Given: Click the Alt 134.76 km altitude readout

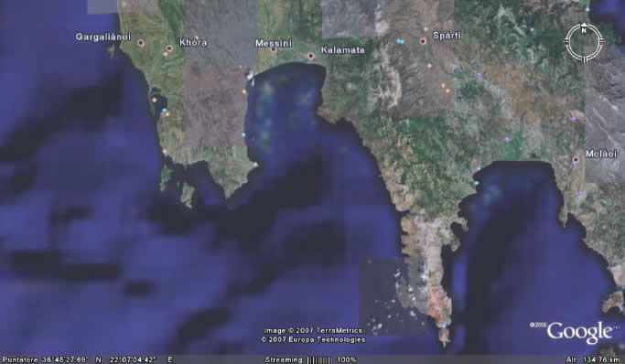Looking at the screenshot, I should [x=594, y=360].
